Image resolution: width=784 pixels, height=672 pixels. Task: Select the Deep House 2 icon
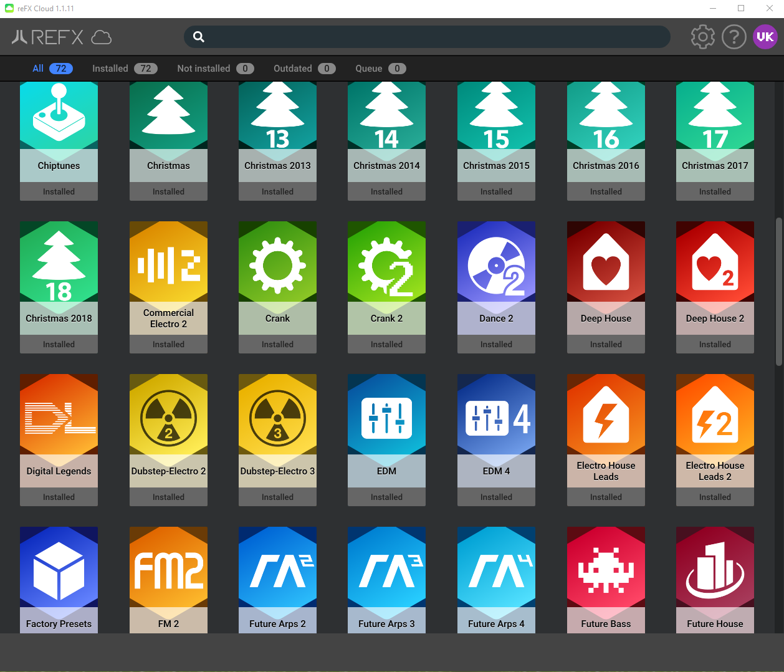click(715, 262)
